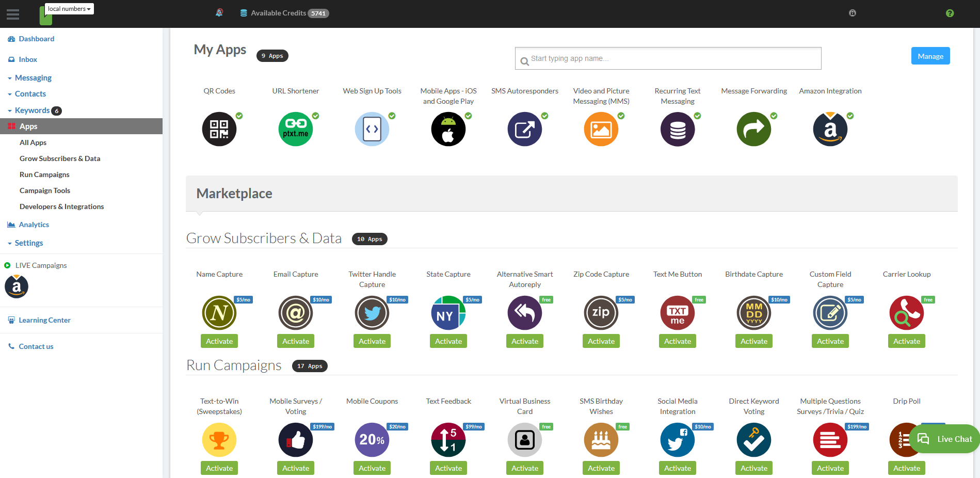Select the Twitter Handle Capture icon
The width and height of the screenshot is (980, 478).
point(372,313)
